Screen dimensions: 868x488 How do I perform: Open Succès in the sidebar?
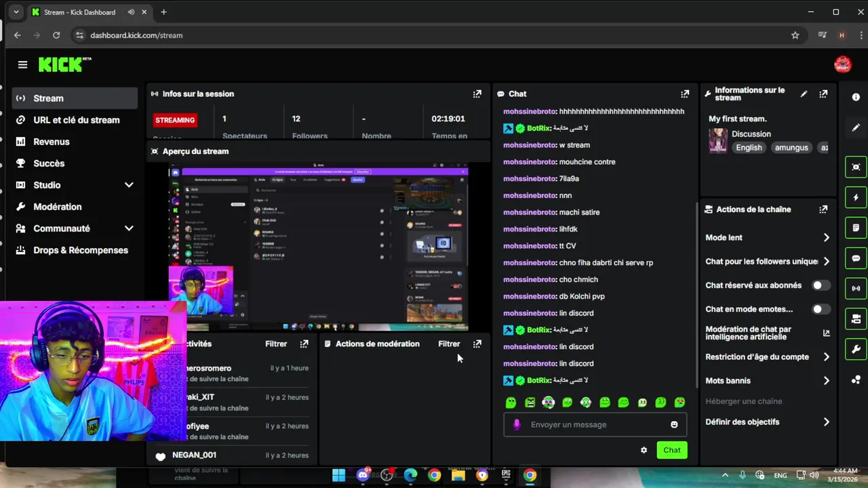pos(75,163)
